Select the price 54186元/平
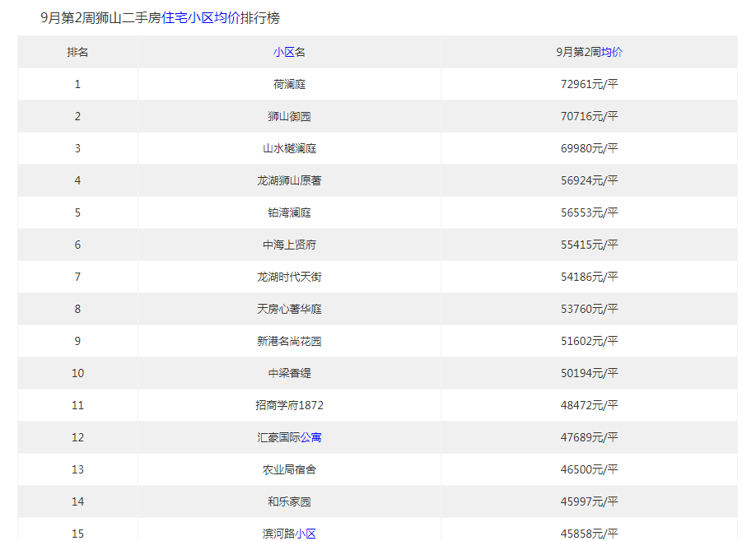756x541 pixels. 589,277
